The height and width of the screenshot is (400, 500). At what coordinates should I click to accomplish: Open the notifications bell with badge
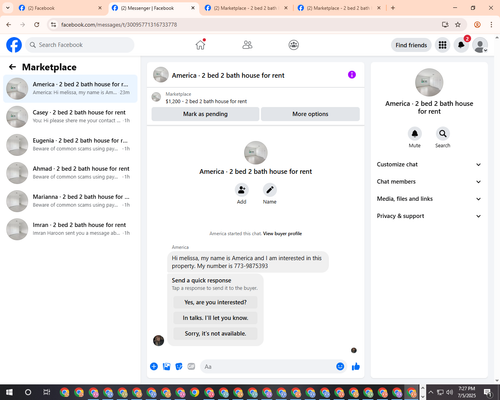click(x=461, y=45)
